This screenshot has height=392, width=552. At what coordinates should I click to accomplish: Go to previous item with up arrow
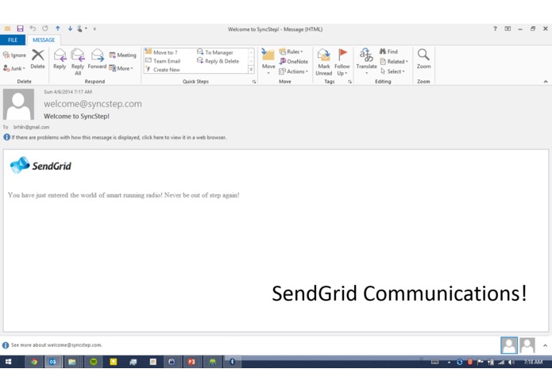[58, 29]
